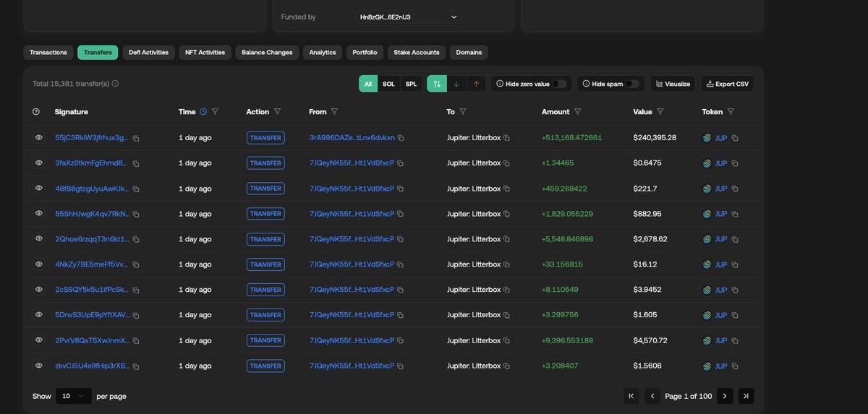Open the Value column filter
This screenshot has width=868, height=414.
coord(660,112)
